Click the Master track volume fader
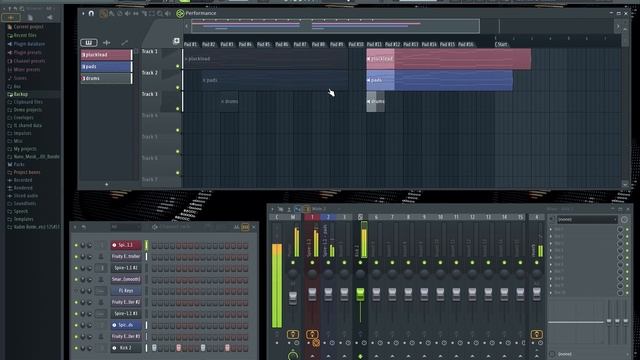Image resolution: width=640 pixels, height=360 pixels. coord(293,298)
